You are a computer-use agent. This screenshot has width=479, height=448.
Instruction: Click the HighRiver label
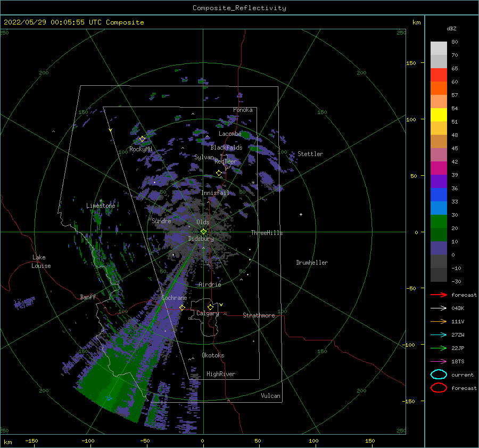click(221, 374)
